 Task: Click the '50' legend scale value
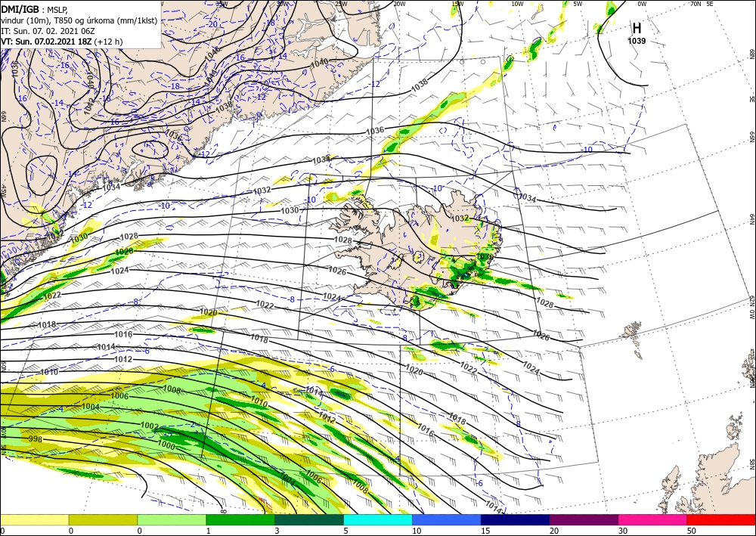click(692, 531)
